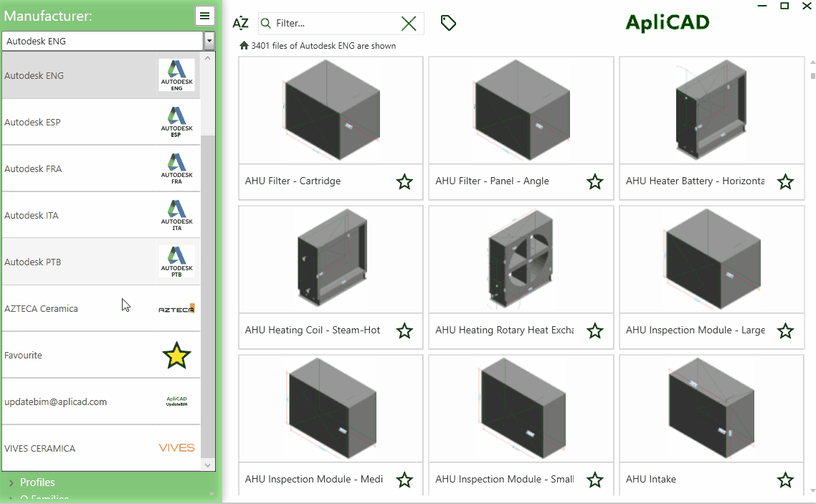816x504 pixels.
Task: Select the Favourite star in manufacturer list
Action: pos(176,356)
